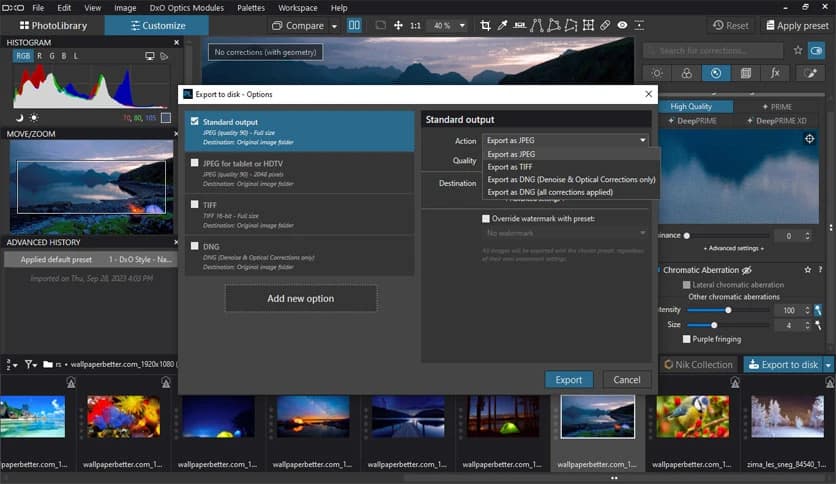This screenshot has width=836, height=484.
Task: Toggle the side-by-side comparison view
Action: (x=354, y=25)
